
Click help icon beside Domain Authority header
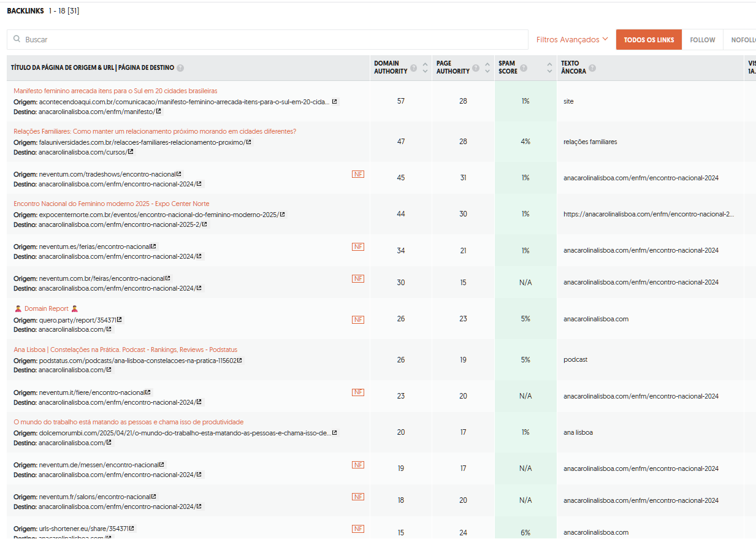point(414,68)
